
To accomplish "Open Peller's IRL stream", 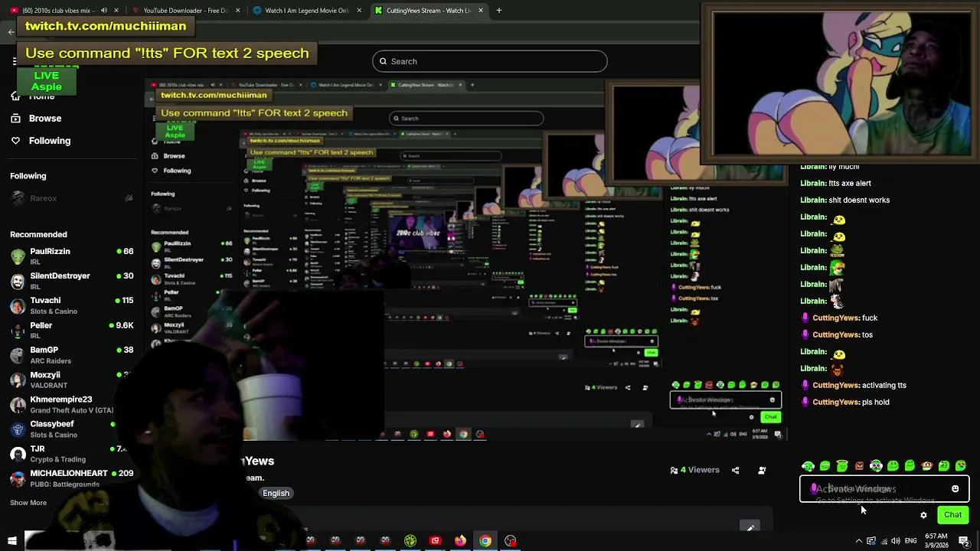I will [x=72, y=330].
